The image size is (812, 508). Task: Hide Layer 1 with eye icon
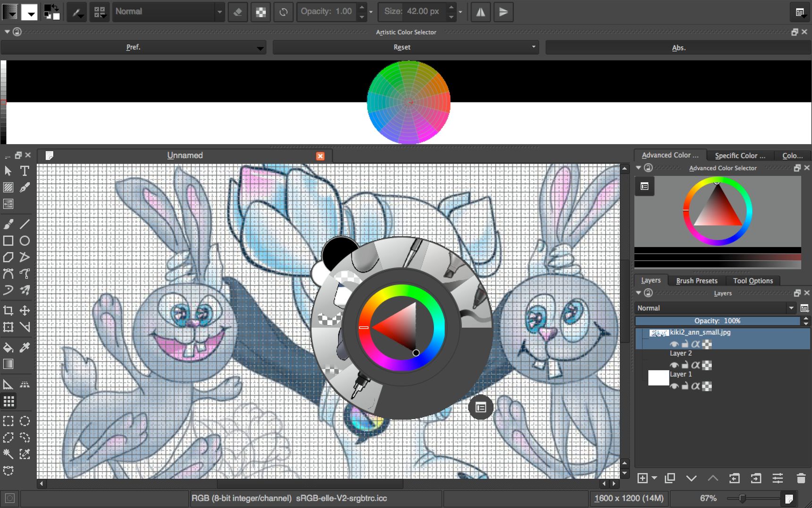click(x=674, y=386)
